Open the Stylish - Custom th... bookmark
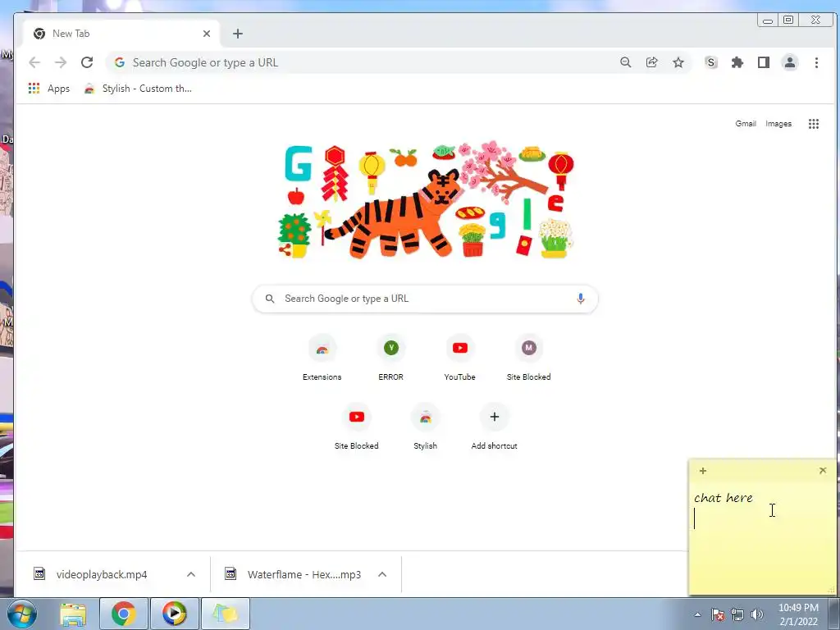 pos(138,89)
